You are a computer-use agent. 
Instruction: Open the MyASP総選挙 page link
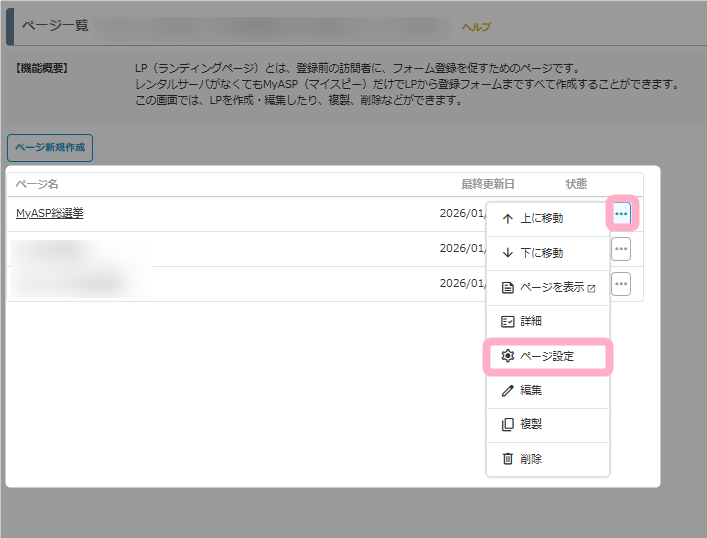[49, 213]
